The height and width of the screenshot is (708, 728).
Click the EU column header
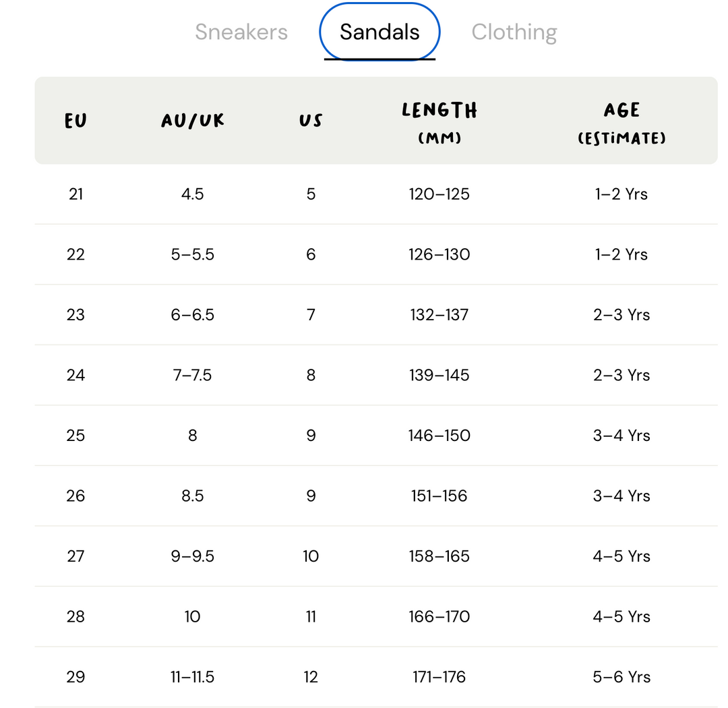(75, 121)
